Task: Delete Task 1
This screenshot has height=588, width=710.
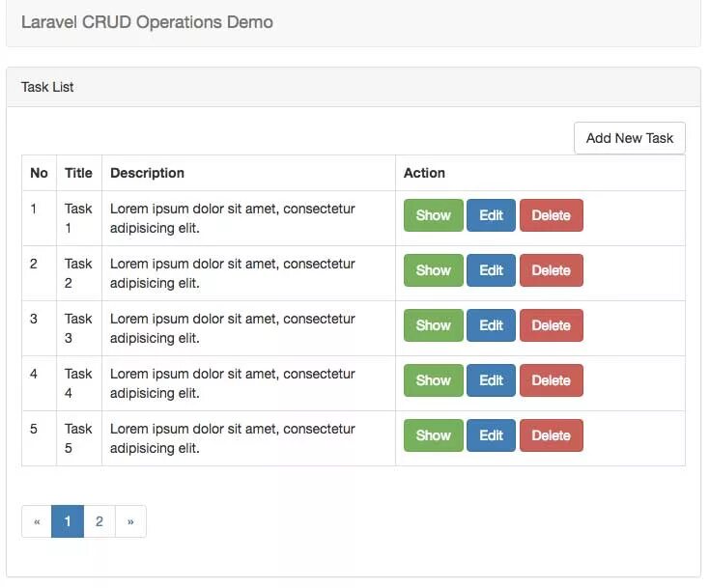Action: tap(551, 215)
